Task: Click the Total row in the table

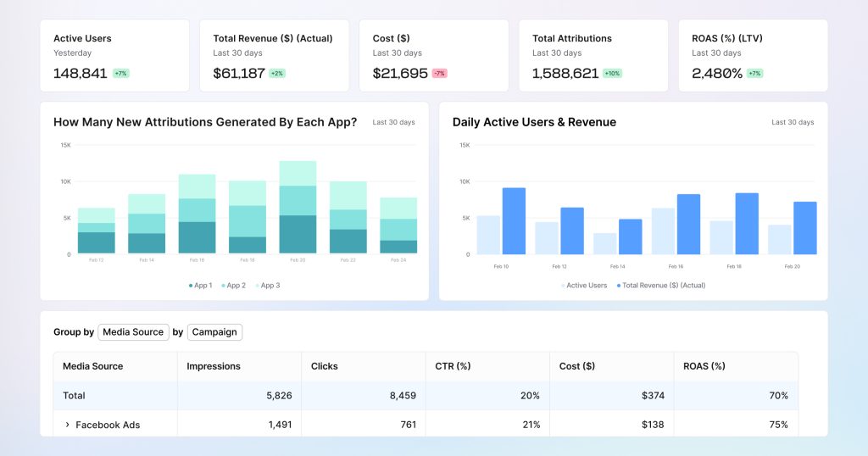Action: click(75, 396)
